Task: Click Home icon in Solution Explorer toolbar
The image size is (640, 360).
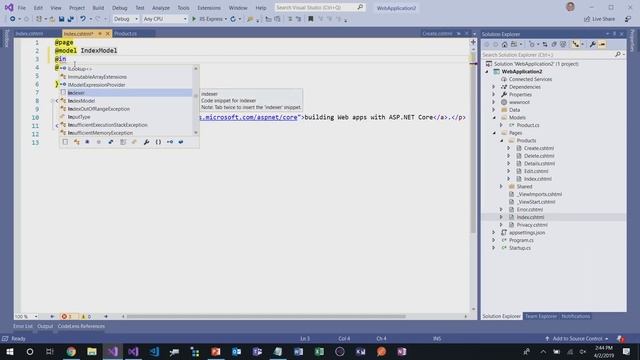Action: (x=504, y=44)
